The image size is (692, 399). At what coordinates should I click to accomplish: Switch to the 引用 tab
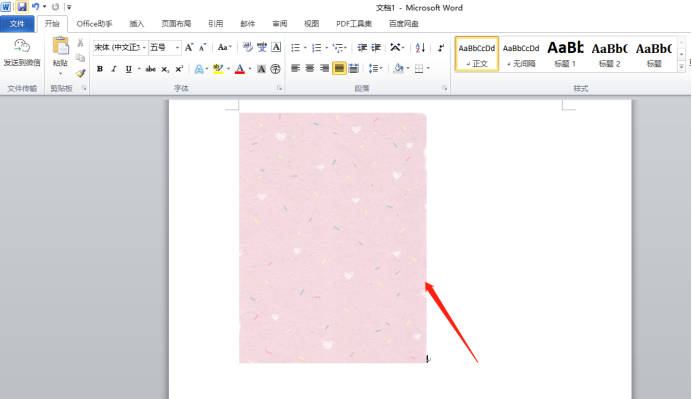(216, 23)
